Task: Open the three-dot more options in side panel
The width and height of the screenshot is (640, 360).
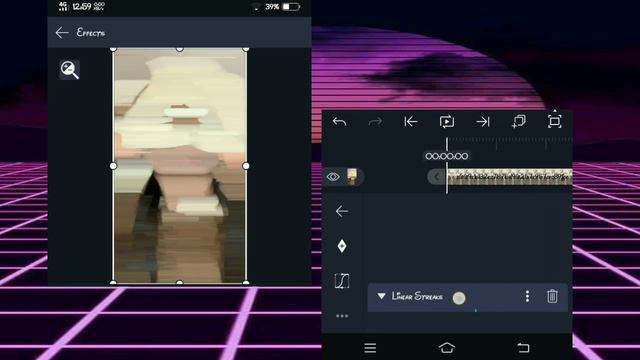Action: (x=342, y=316)
